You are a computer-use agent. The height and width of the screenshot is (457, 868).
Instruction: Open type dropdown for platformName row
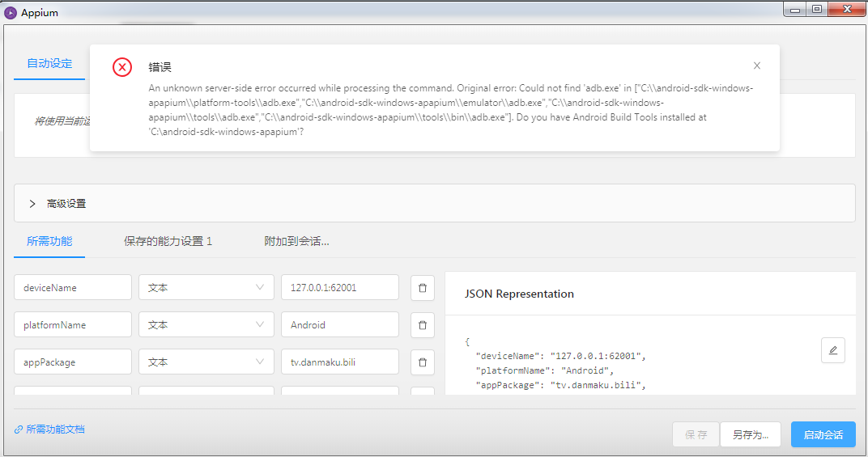pyautogui.click(x=206, y=325)
